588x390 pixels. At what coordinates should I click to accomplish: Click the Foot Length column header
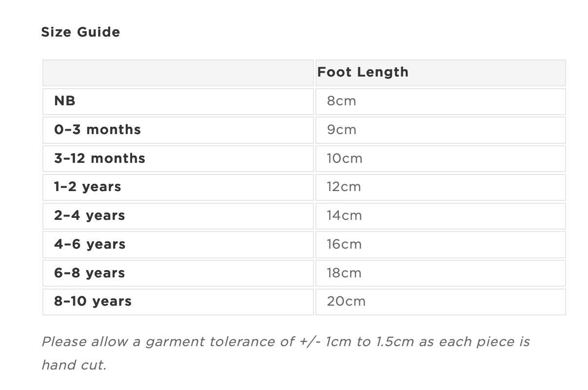click(363, 72)
